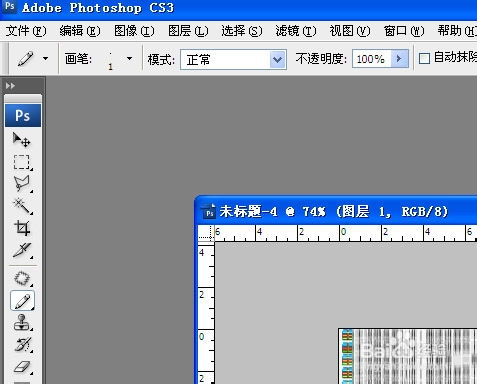This screenshot has width=477, height=384.
Task: Open the 图像(I) menu
Action: click(x=134, y=31)
